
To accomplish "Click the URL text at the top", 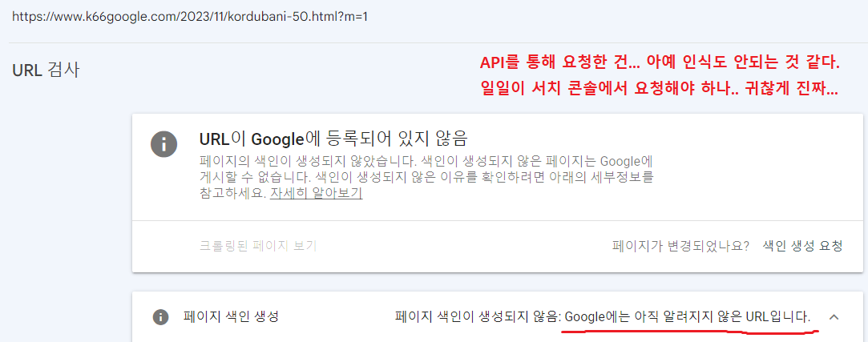I will (190, 17).
